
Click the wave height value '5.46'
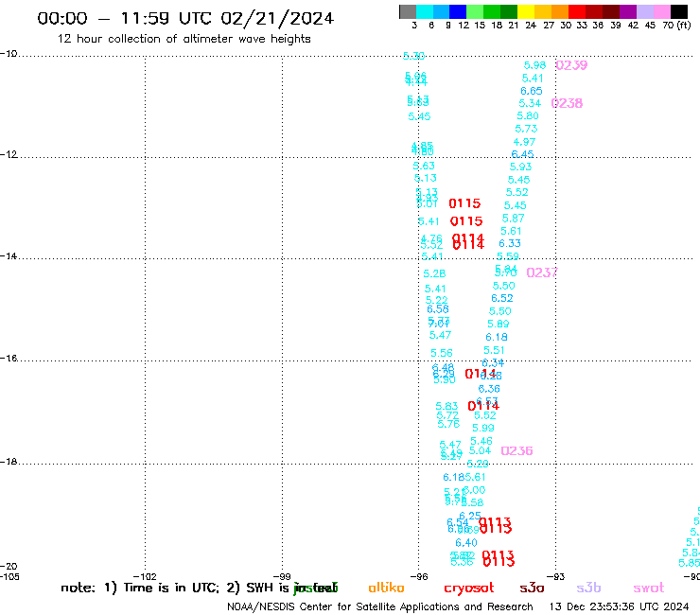click(x=481, y=441)
